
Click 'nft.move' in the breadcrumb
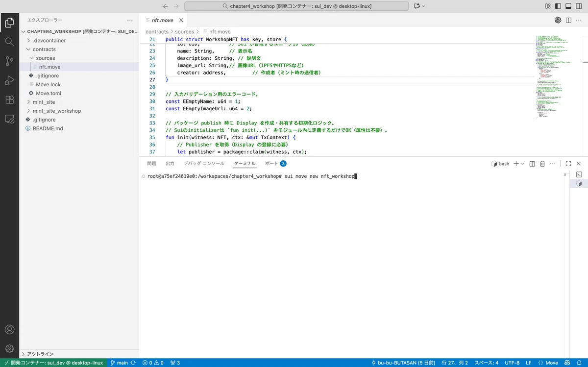click(220, 32)
